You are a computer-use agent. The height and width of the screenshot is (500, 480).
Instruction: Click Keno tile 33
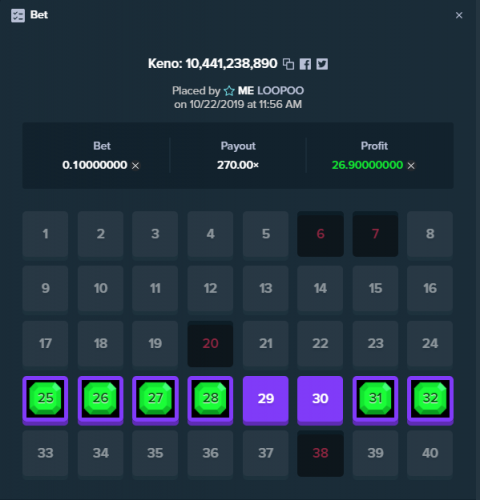pos(45,453)
